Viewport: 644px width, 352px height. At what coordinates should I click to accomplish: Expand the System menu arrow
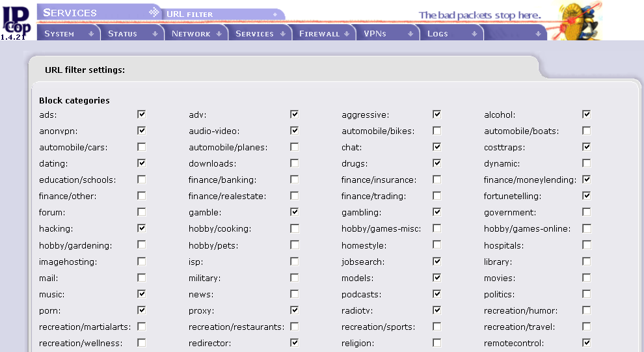[91, 34]
